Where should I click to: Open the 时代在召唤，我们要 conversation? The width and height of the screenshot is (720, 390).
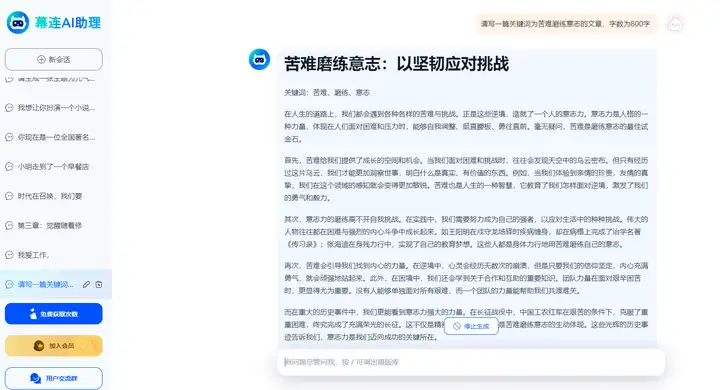tap(55, 196)
